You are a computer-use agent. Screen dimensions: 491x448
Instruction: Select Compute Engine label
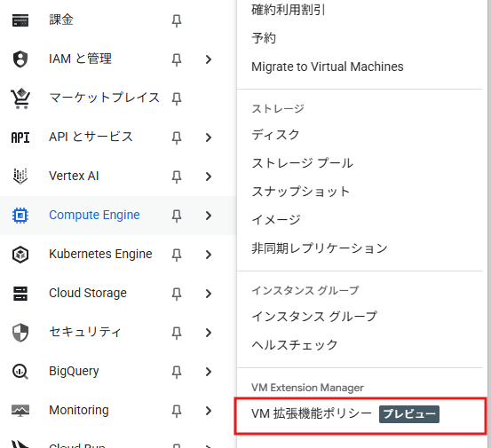click(x=94, y=215)
